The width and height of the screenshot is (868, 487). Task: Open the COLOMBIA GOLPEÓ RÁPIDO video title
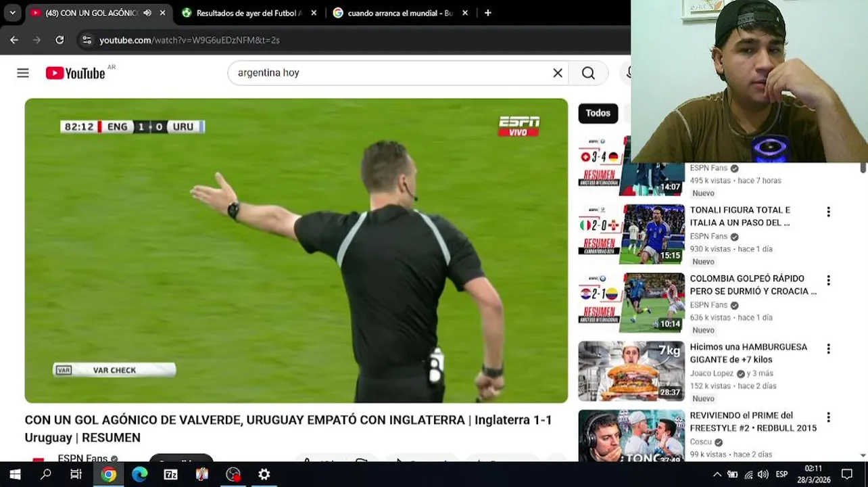(753, 285)
